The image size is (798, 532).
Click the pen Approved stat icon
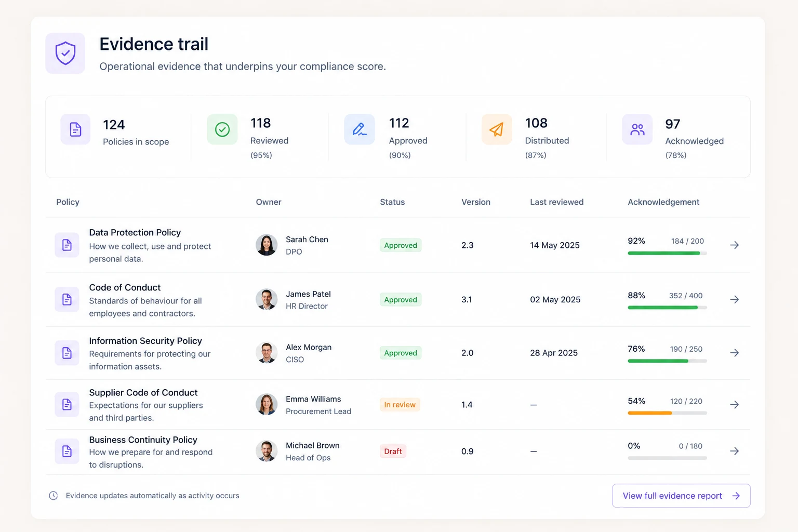360,129
